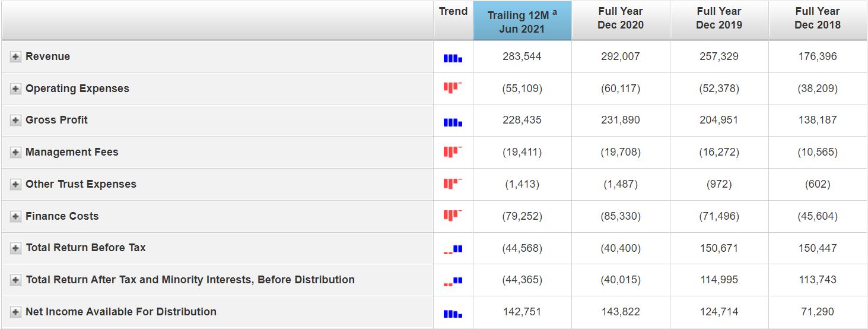Screen dimensions: 868x329
Task: Select the Full Year Dec 2020 column header
Action: click(x=621, y=18)
